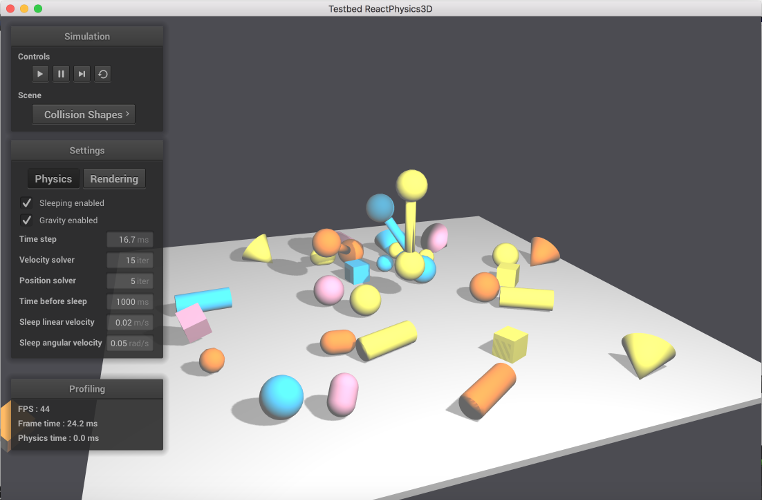The width and height of the screenshot is (762, 500).
Task: Select the Sleep linear velocity field
Action: point(130,322)
